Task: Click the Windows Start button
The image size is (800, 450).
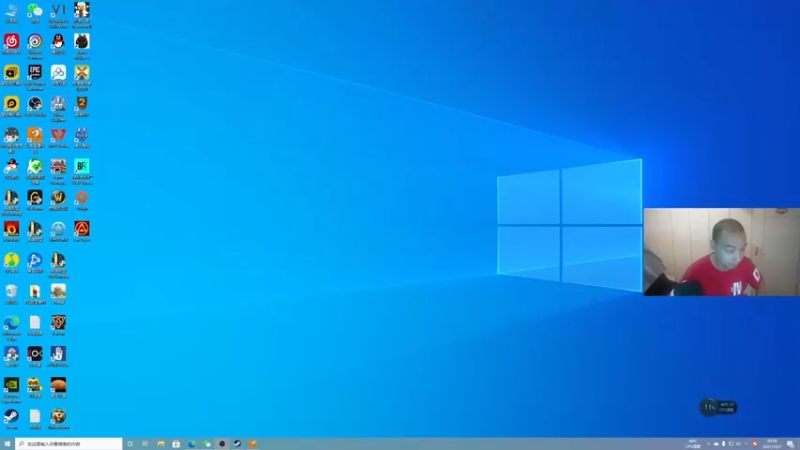Action: point(7,444)
